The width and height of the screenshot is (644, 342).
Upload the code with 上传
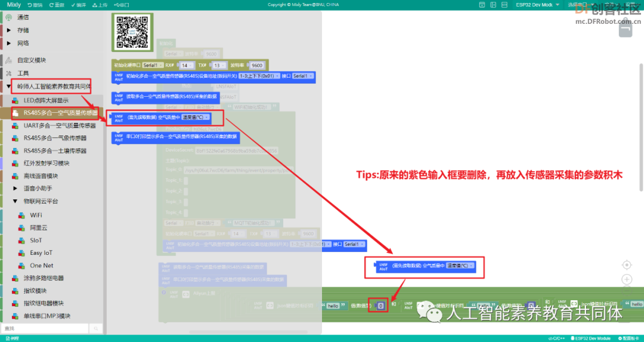[100, 5]
